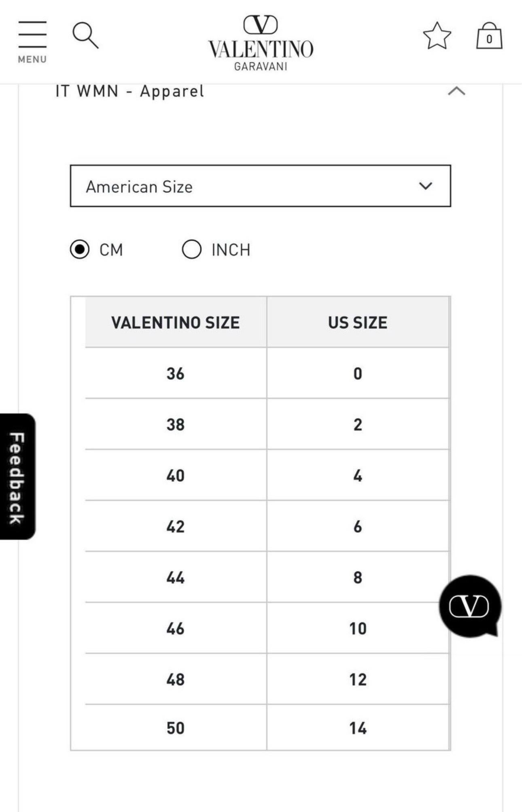Collapse the IT WMN - Apparel section chevron
522x812 pixels.
(x=456, y=91)
